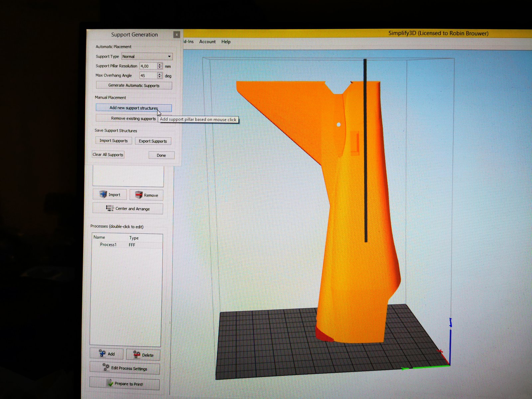Click Generate Automatic Supports
Viewport: 532px width, 399px height.
point(134,85)
